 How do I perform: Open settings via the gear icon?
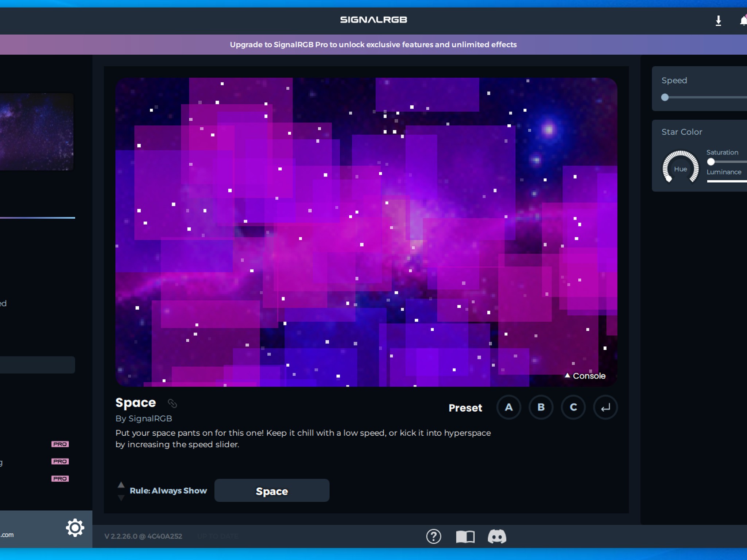75,528
